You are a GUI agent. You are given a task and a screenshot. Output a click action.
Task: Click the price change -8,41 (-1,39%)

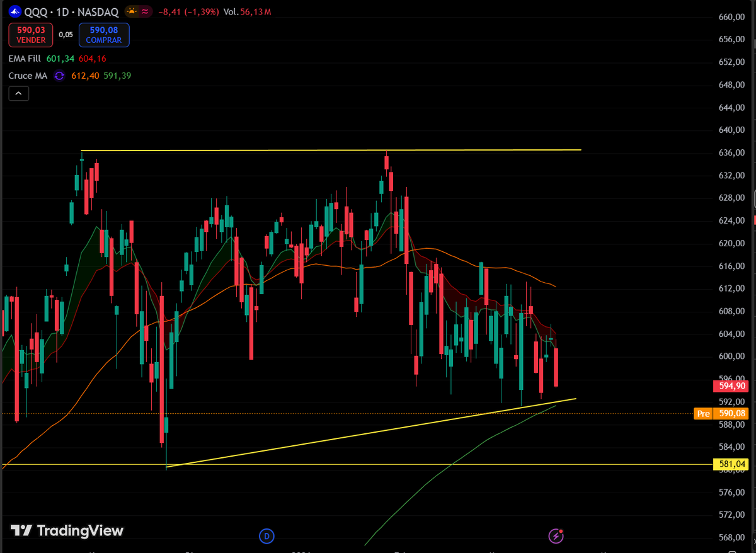click(188, 11)
